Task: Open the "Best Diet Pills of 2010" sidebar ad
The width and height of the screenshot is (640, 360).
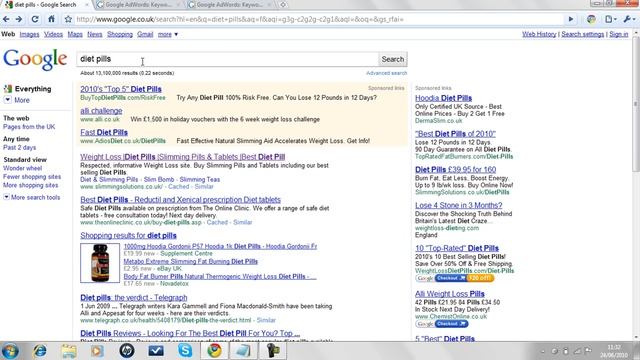Action: coord(455,134)
